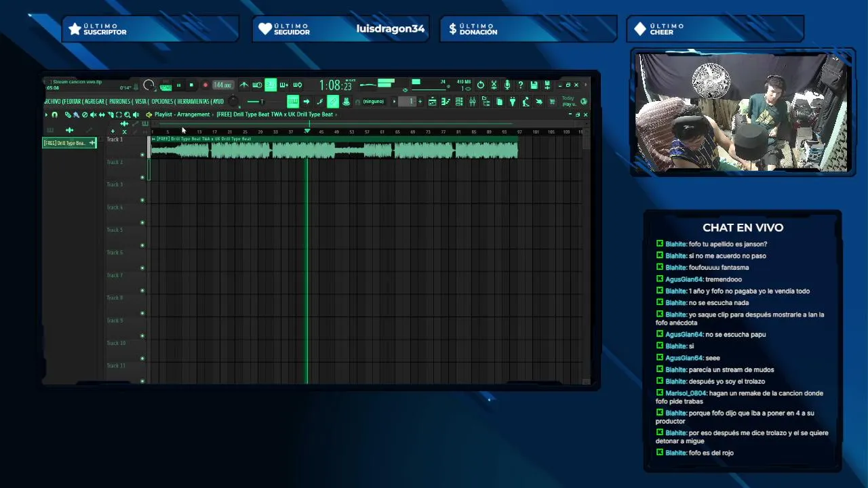Viewport: 868px width, 488px height.
Task: Select the Playlist delete tool
Action: (x=85, y=115)
